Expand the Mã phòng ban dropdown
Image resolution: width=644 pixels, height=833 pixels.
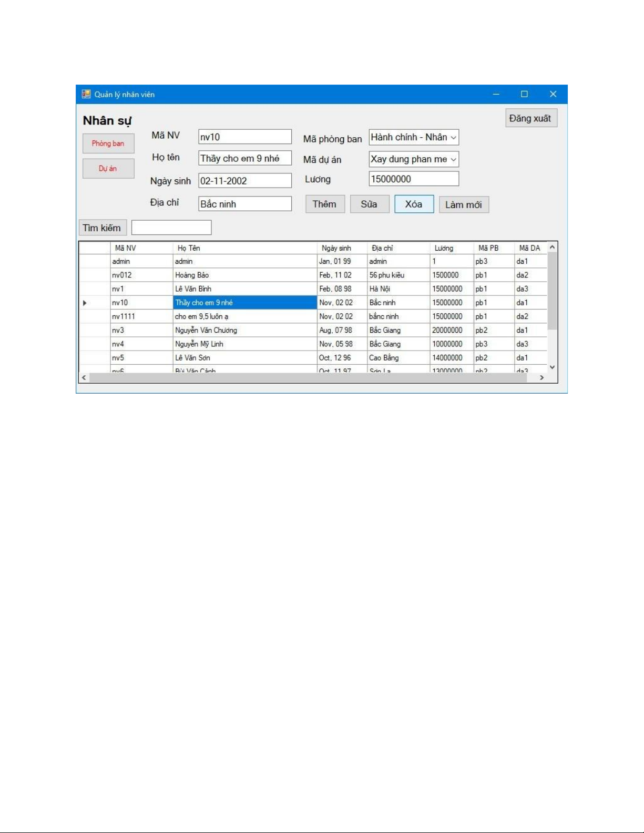[453, 138]
